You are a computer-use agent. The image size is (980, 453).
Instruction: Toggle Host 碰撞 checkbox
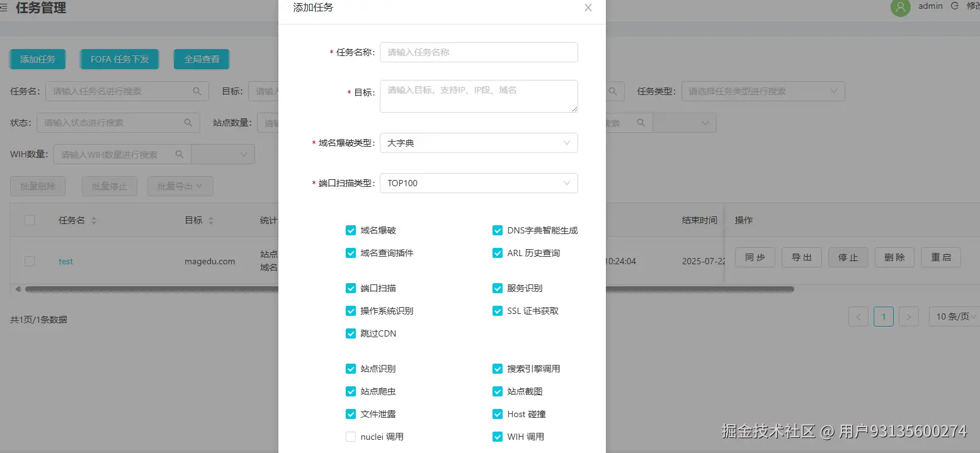(x=498, y=414)
